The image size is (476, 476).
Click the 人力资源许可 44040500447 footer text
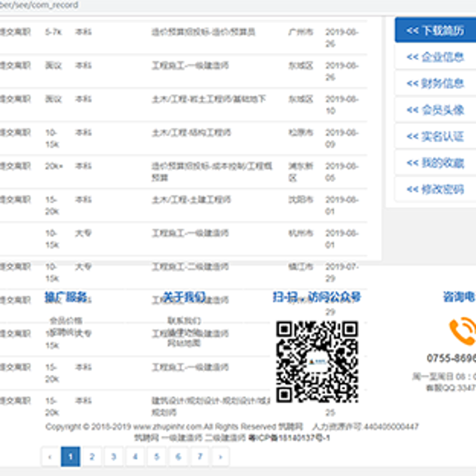(x=365, y=427)
